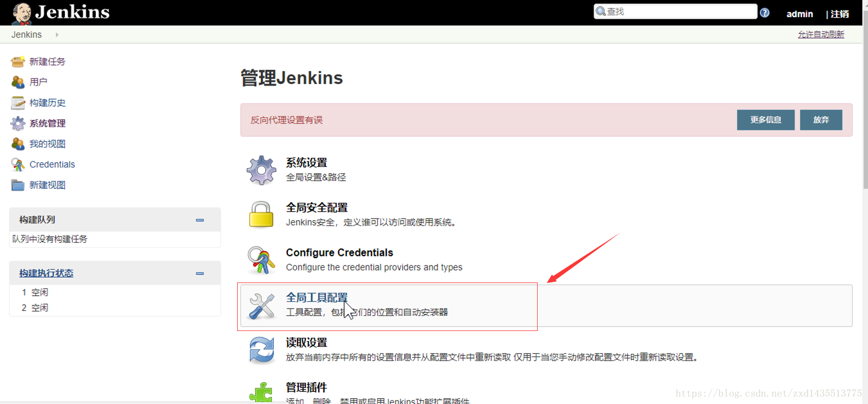Open the 全局安全配置 title link
This screenshot has width=868, height=404.
[317, 207]
